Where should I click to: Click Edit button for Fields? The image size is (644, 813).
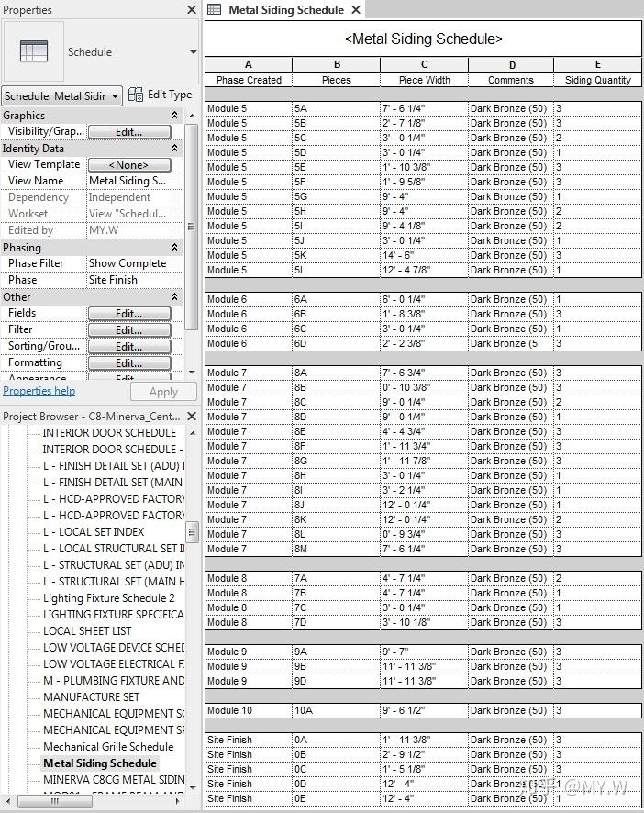[129, 314]
